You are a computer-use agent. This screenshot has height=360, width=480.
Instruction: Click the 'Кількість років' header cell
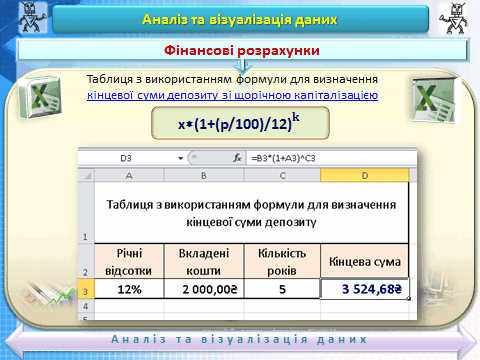point(282,261)
